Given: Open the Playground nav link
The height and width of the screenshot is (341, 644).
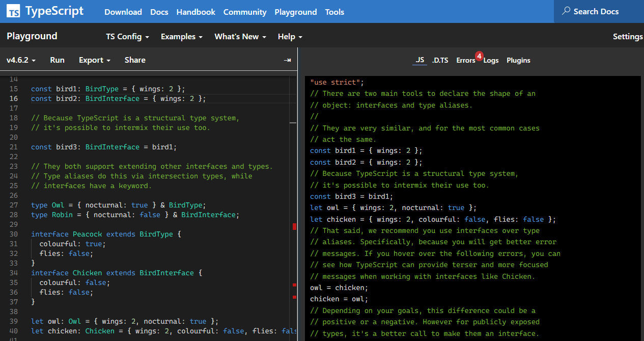Looking at the screenshot, I should [x=296, y=12].
